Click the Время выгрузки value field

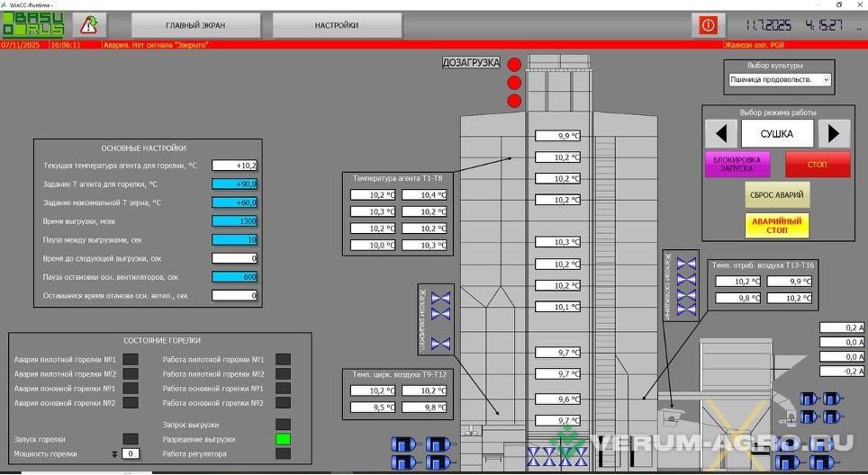point(234,221)
